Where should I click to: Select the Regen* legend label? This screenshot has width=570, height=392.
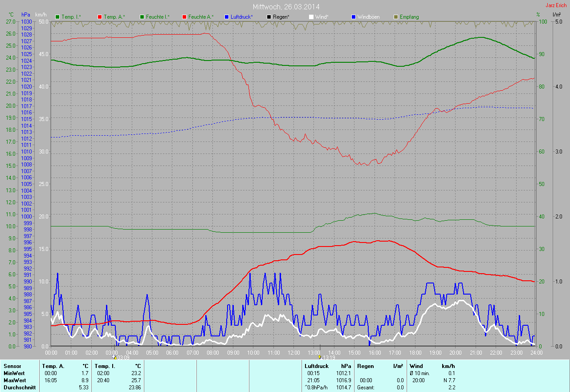point(281,17)
